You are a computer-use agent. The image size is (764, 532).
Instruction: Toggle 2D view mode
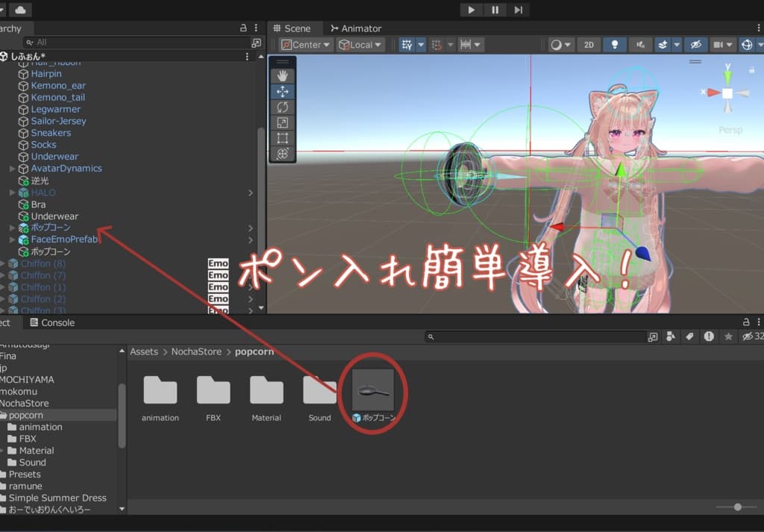click(589, 44)
